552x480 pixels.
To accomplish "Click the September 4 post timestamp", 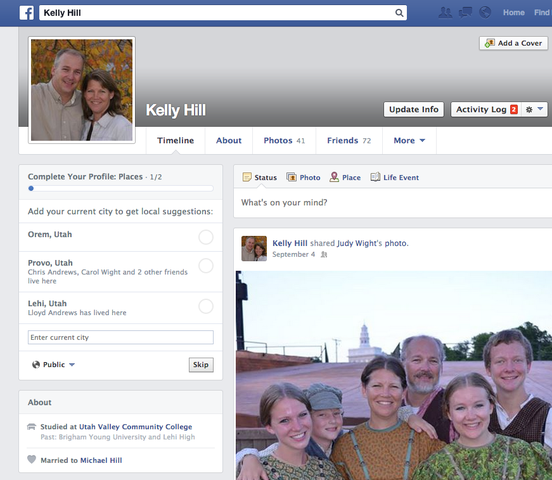I will pyautogui.click(x=293, y=254).
